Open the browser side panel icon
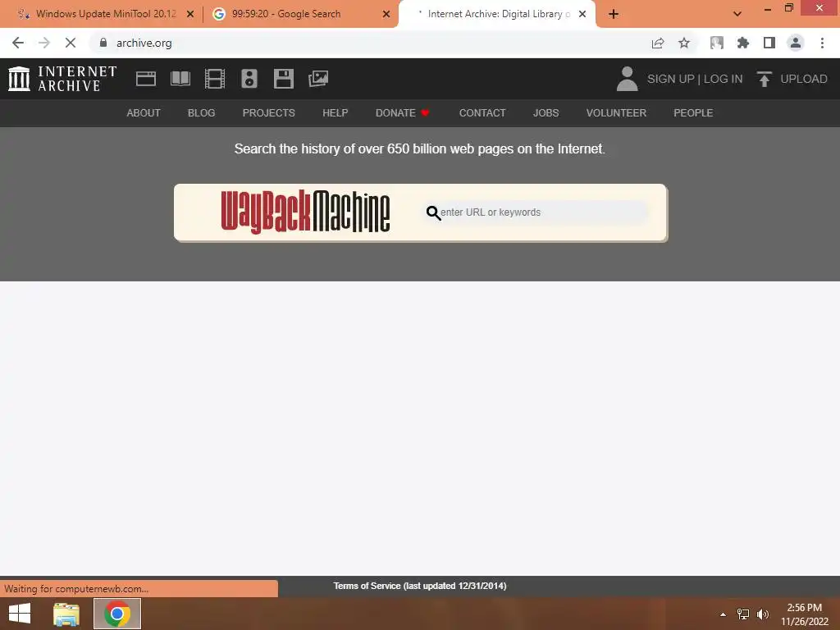This screenshot has height=630, width=840. pos(769,43)
